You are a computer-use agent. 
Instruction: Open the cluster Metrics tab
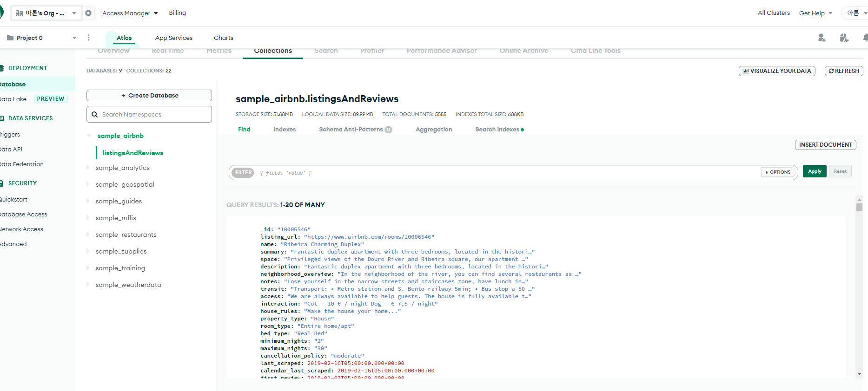[x=219, y=51]
